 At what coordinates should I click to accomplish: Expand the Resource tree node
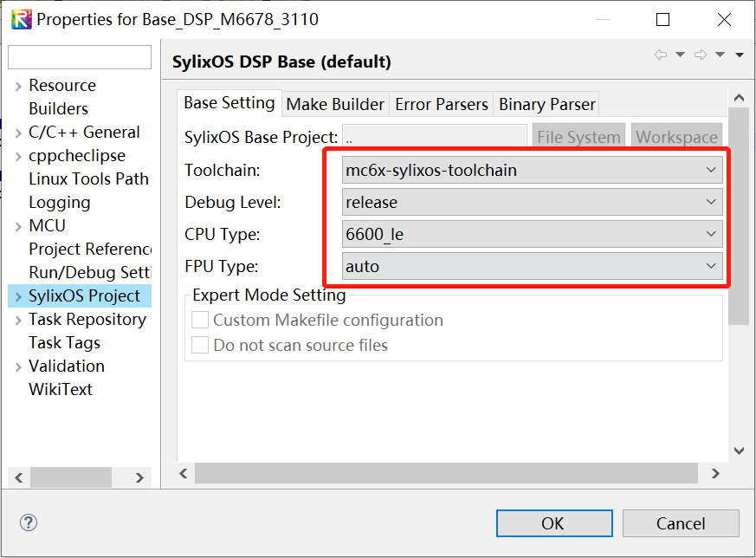[18, 87]
